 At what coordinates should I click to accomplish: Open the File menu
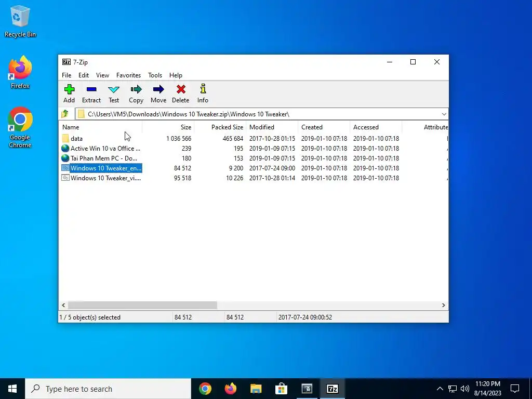click(66, 75)
